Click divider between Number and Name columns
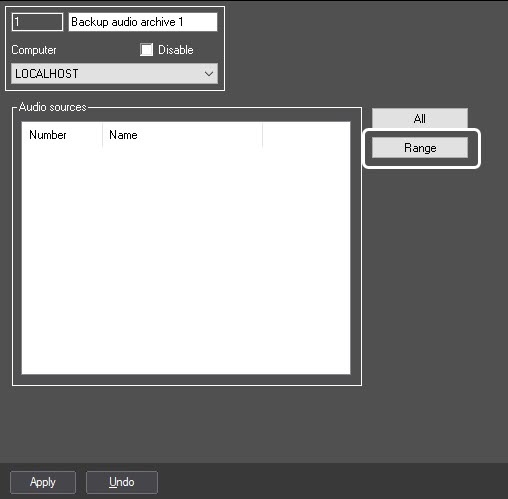The width and height of the screenshot is (508, 499). [103, 135]
